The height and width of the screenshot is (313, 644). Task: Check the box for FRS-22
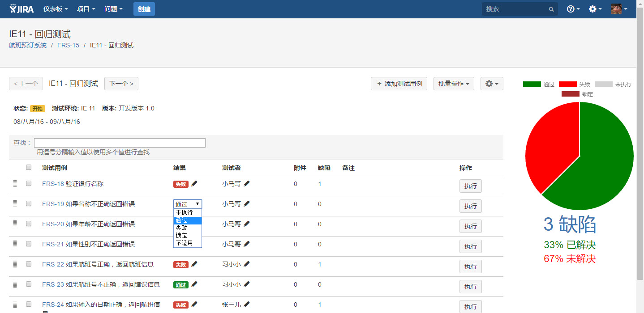[x=29, y=264]
